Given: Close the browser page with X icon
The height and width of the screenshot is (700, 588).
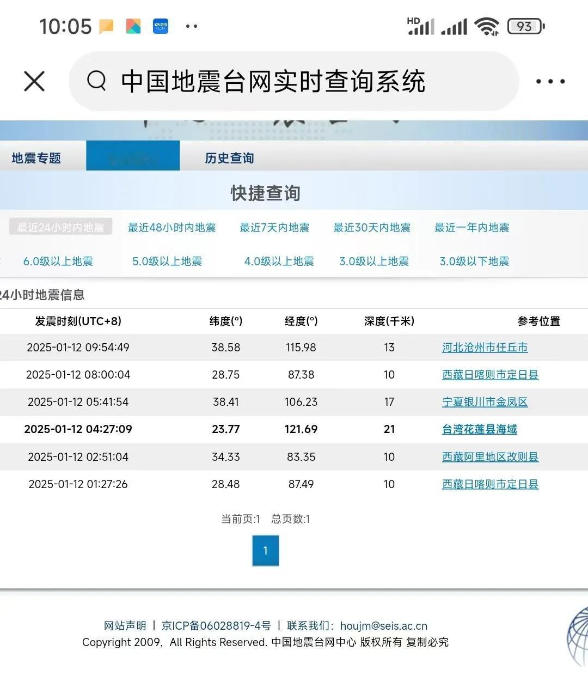Looking at the screenshot, I should point(34,81).
